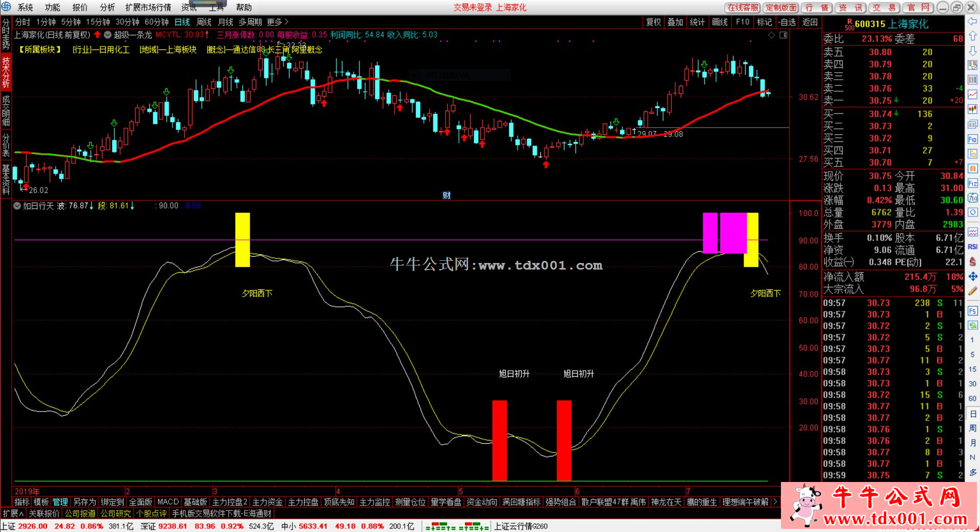Screen dimensions: 980x532
Task: Open the line chart (timeshare) icon
Action: [972, 94]
